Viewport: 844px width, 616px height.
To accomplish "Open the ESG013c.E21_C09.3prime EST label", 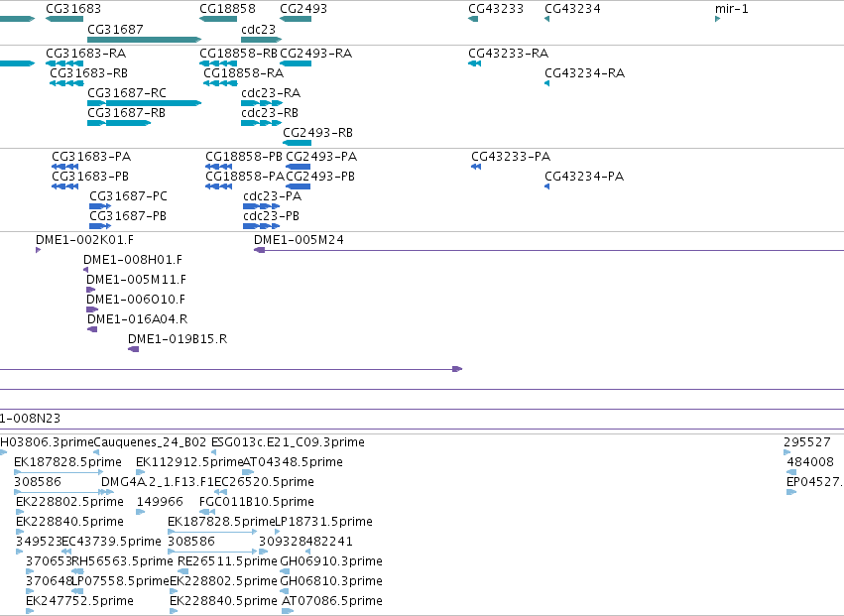I will click(x=288, y=442).
